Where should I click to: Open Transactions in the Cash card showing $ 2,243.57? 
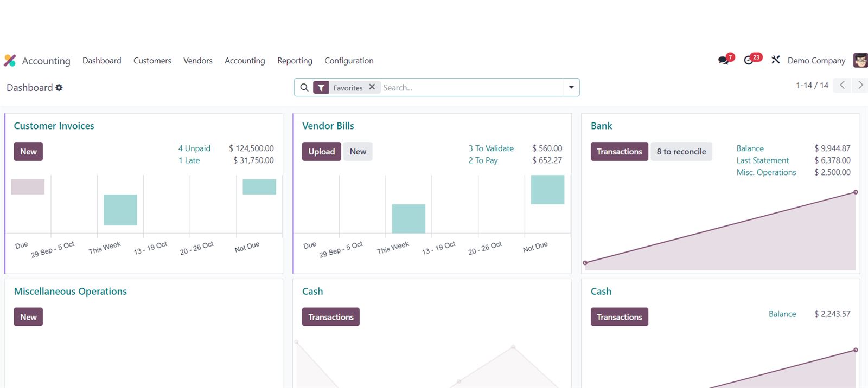tap(620, 317)
